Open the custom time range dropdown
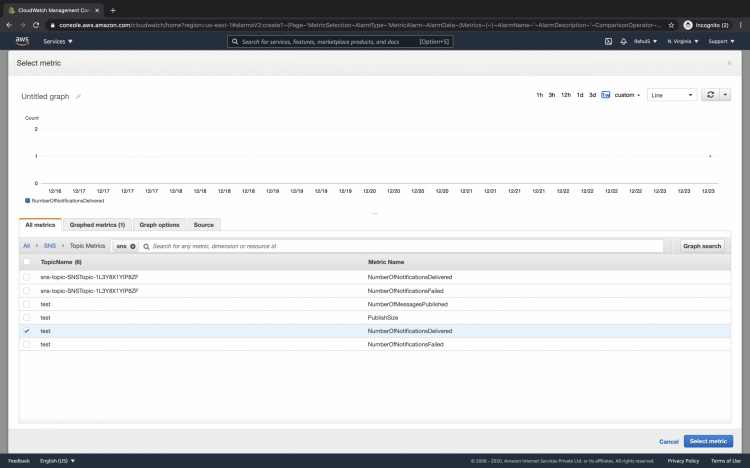This screenshot has height=468, width=750. click(x=627, y=95)
